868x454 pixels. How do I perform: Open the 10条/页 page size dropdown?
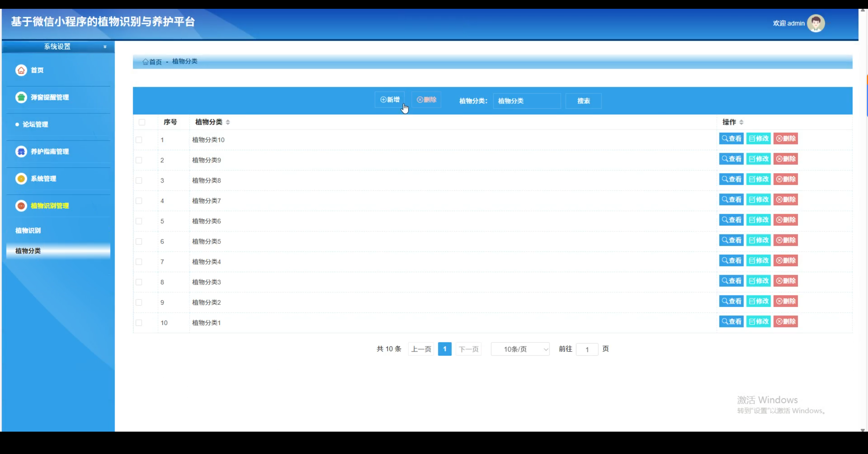pos(520,349)
